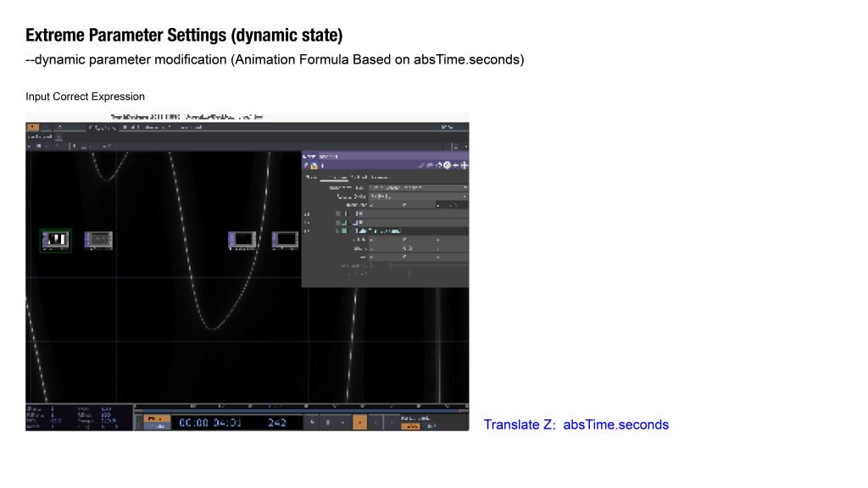This screenshot has height=488, width=868.
Task: Click the frame counter showing 242
Action: point(277,423)
